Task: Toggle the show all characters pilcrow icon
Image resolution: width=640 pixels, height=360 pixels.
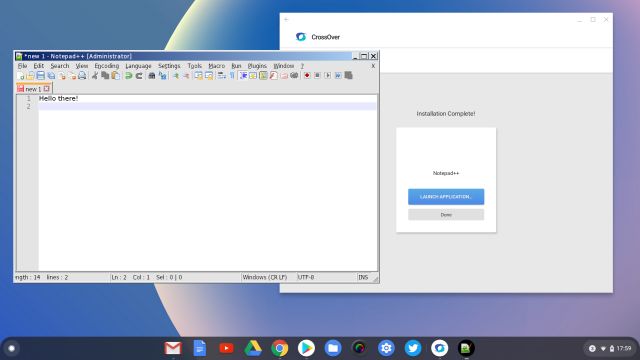Action: (232, 76)
